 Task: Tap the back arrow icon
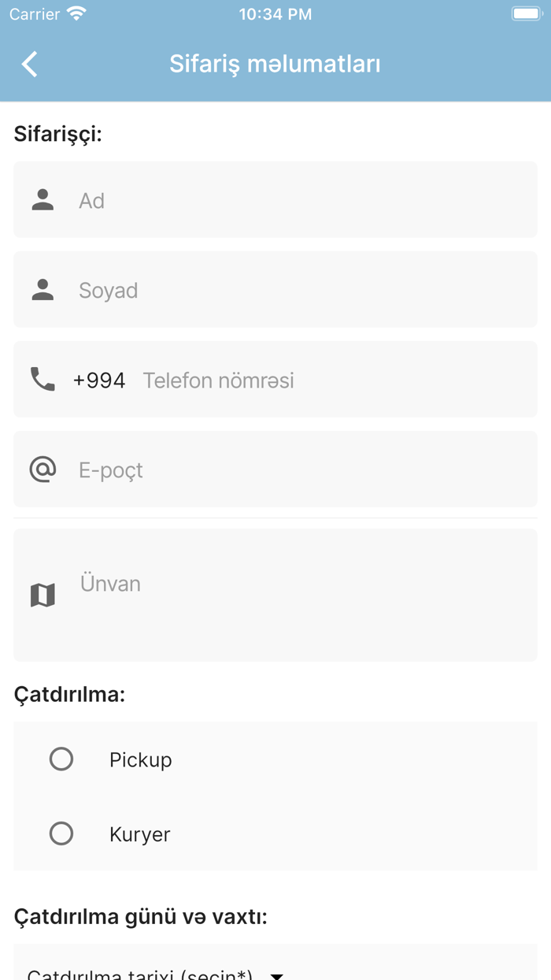click(x=30, y=64)
